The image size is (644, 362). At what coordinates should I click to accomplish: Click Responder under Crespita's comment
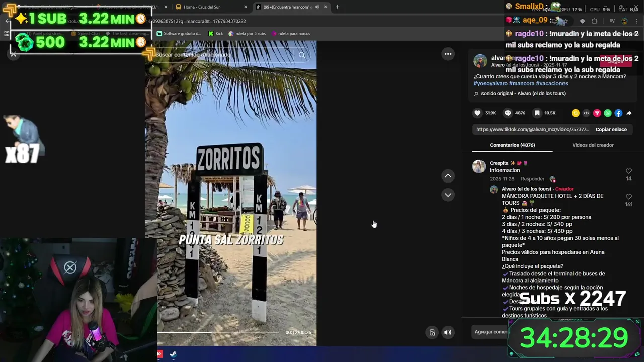[532, 179]
